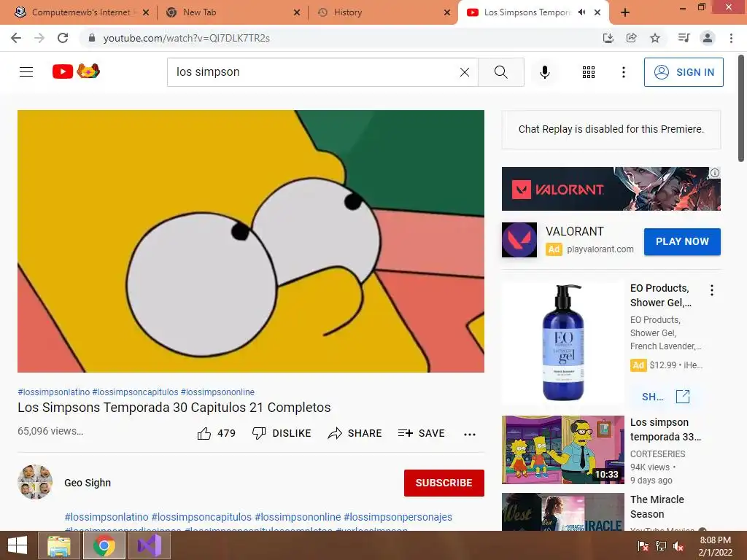Click the magnifier search button
Screen dimensions: 747x560
[500, 72]
